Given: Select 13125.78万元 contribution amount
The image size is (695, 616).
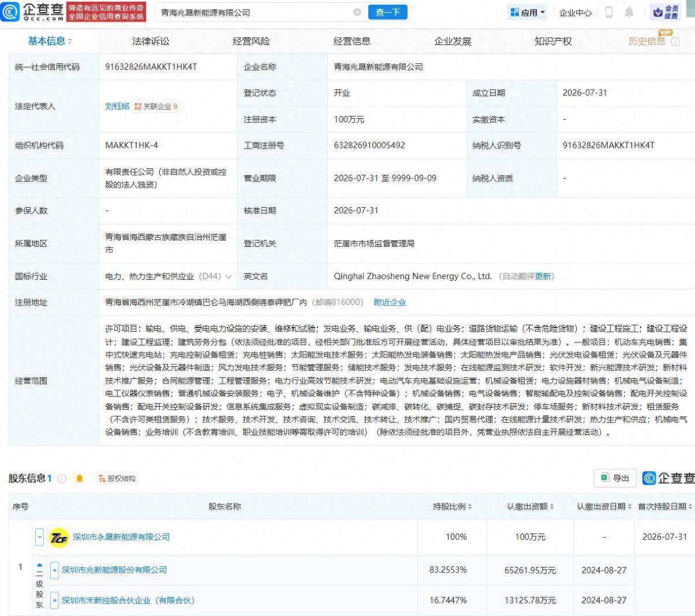Looking at the screenshot, I should (x=530, y=600).
